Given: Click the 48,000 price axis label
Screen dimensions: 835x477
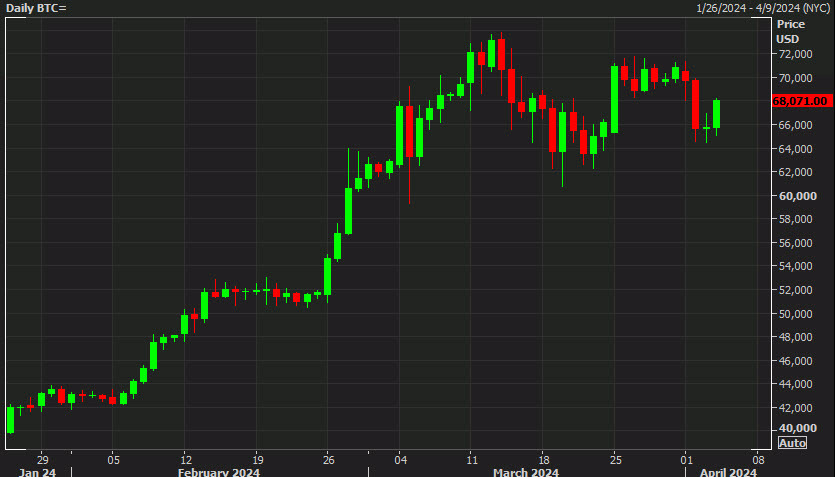Looking at the screenshot, I should click(795, 337).
